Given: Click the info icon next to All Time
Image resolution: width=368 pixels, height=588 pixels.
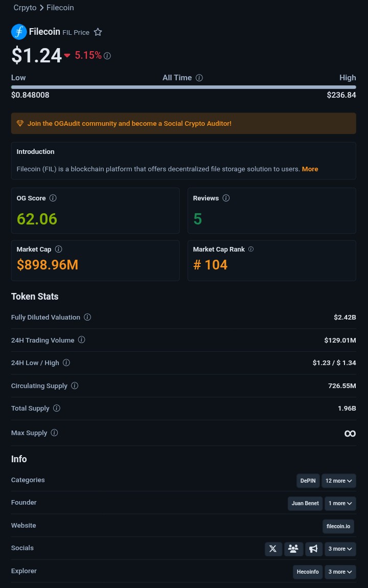Looking at the screenshot, I should click(x=199, y=78).
